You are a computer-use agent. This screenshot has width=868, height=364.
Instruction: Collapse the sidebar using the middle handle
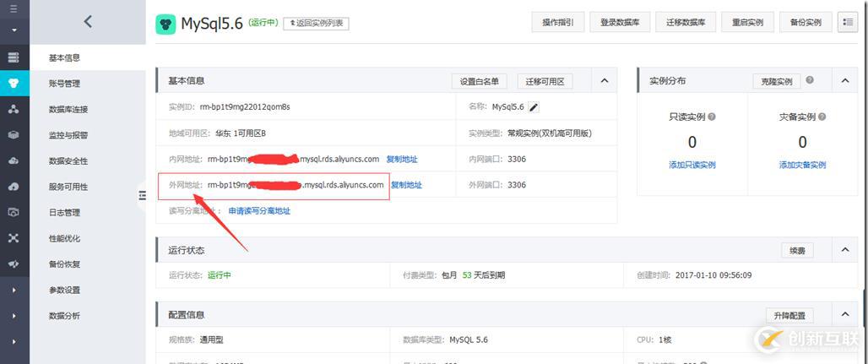tap(142, 195)
